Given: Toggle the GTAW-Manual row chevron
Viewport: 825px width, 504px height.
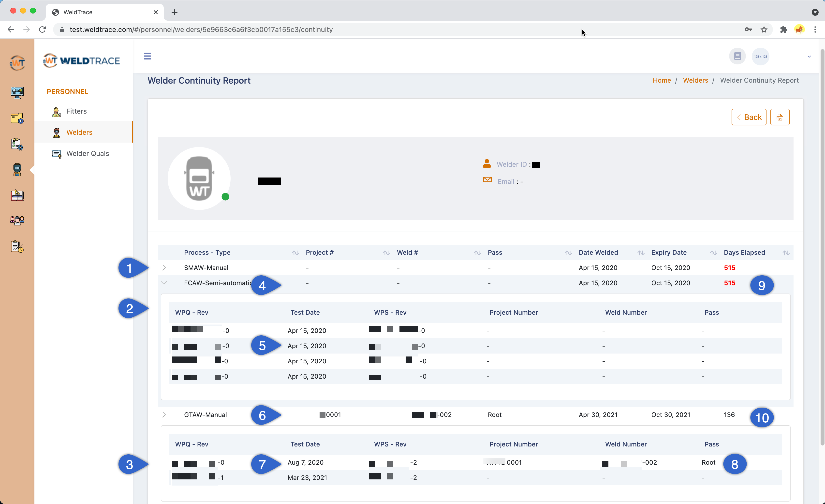Looking at the screenshot, I should click(164, 415).
